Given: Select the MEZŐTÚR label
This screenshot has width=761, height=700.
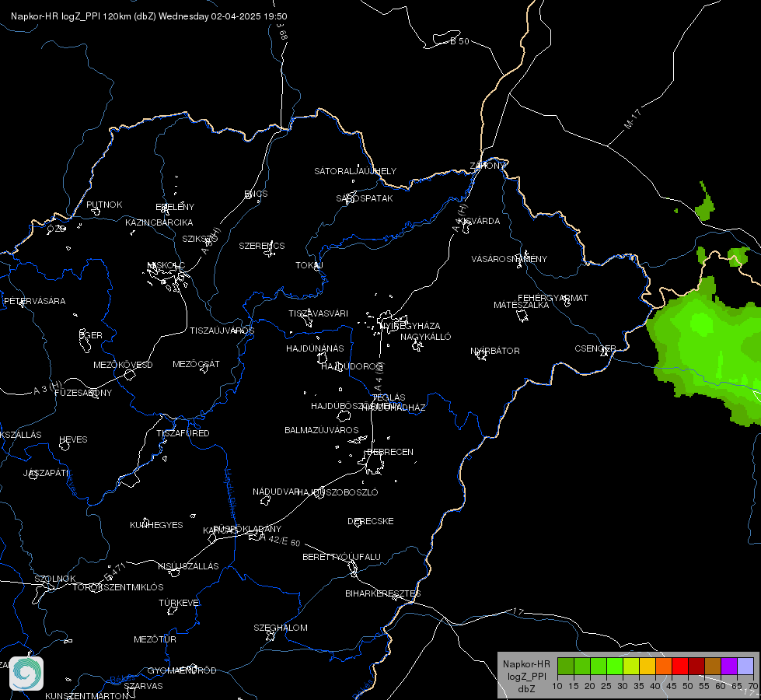Looking at the screenshot, I should [x=155, y=639].
